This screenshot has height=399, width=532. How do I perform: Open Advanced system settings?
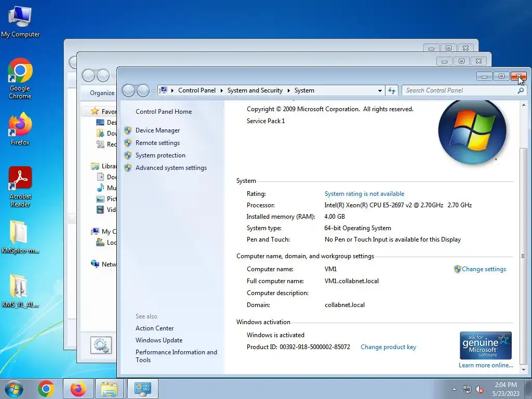171,168
